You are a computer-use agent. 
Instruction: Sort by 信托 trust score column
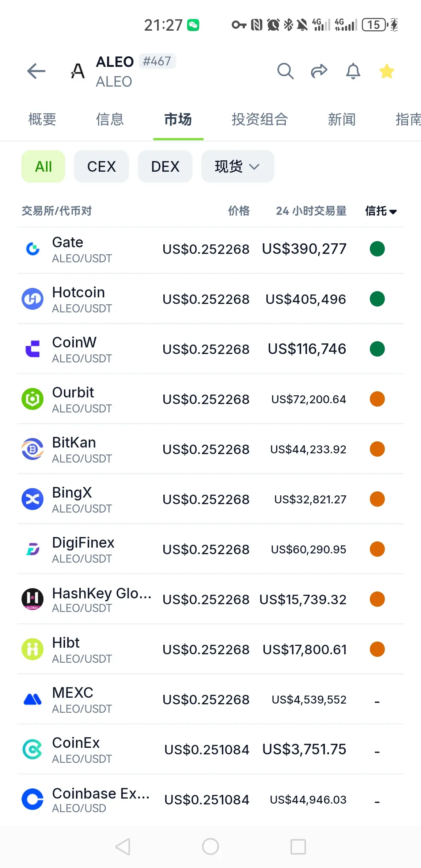[381, 211]
